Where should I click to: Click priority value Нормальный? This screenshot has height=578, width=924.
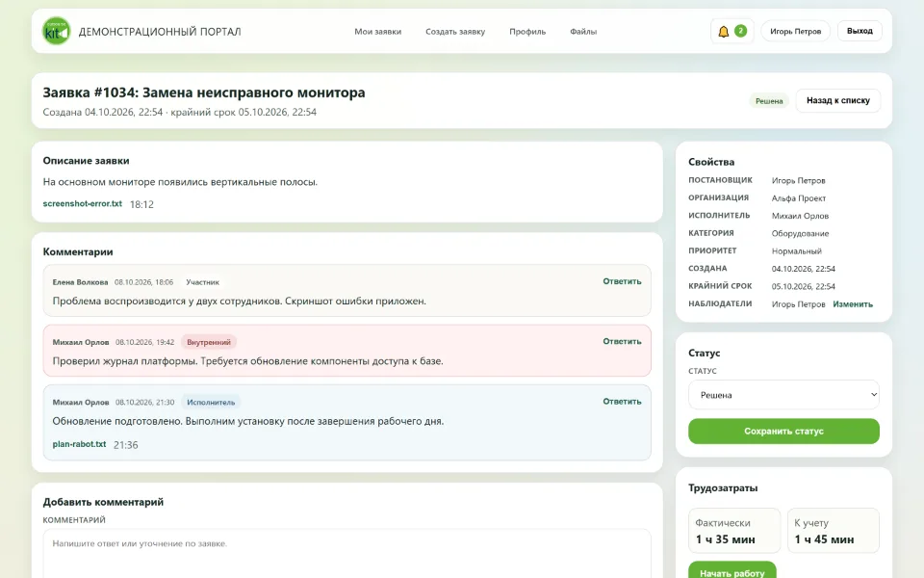pyautogui.click(x=796, y=251)
